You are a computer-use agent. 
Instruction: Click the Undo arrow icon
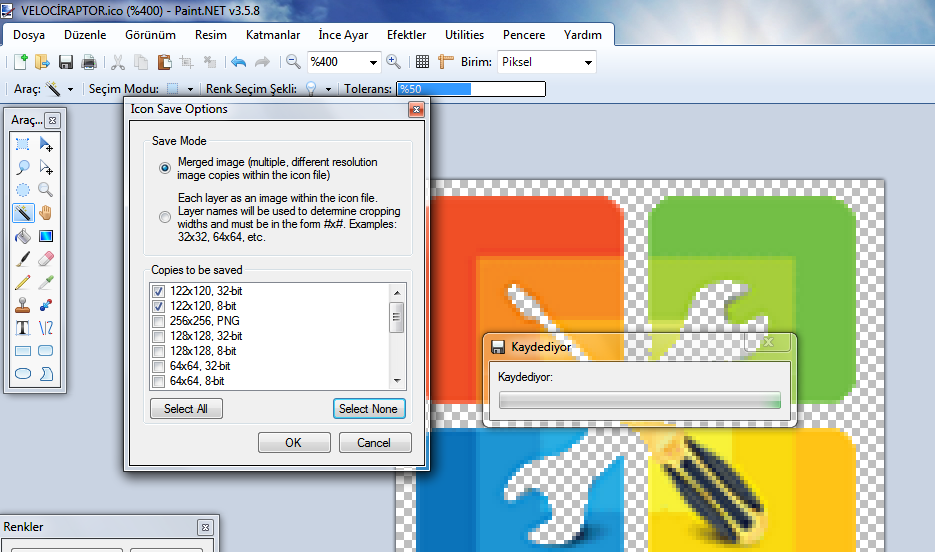(x=239, y=62)
